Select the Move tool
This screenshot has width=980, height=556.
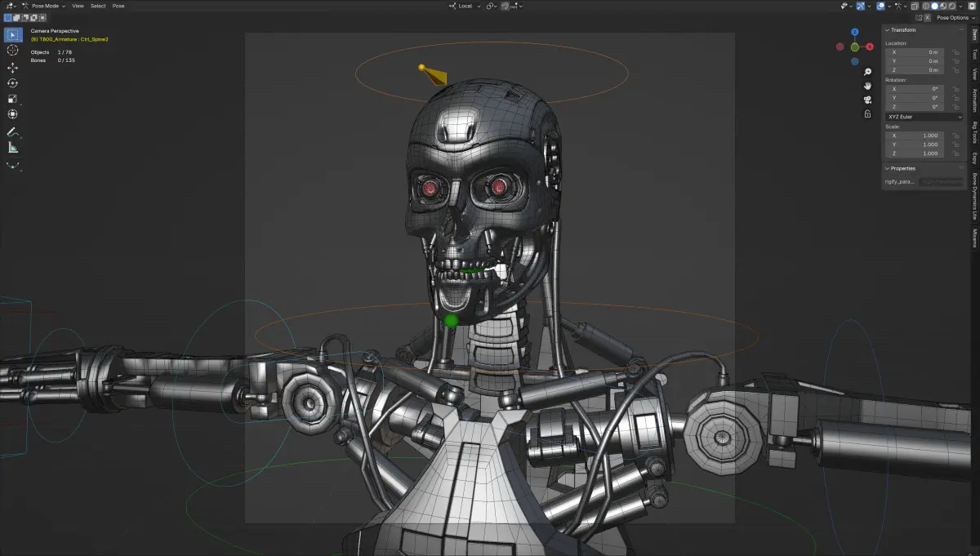(13, 68)
